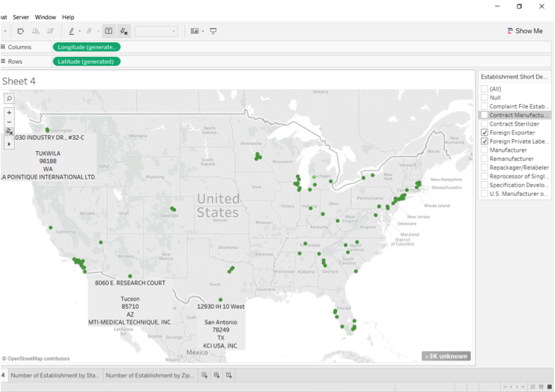The width and height of the screenshot is (555, 392).
Task: Select the green mark at San Antonio
Action: [x=220, y=299]
